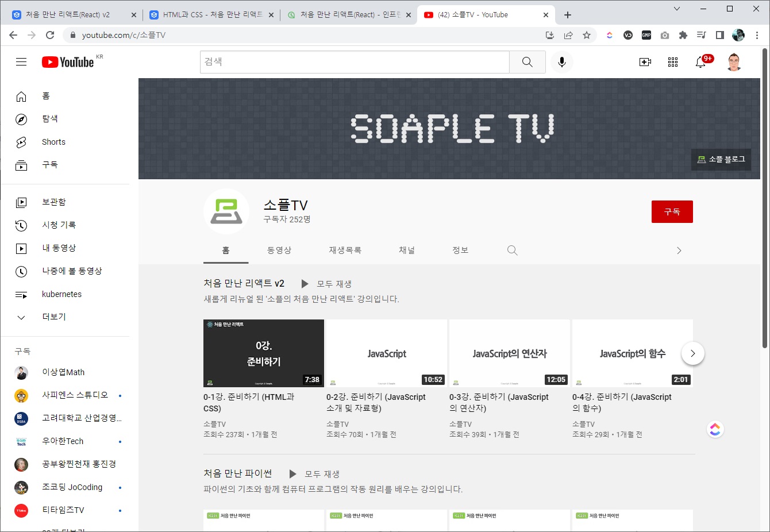Click the red 구독 subscribe button

(x=672, y=211)
